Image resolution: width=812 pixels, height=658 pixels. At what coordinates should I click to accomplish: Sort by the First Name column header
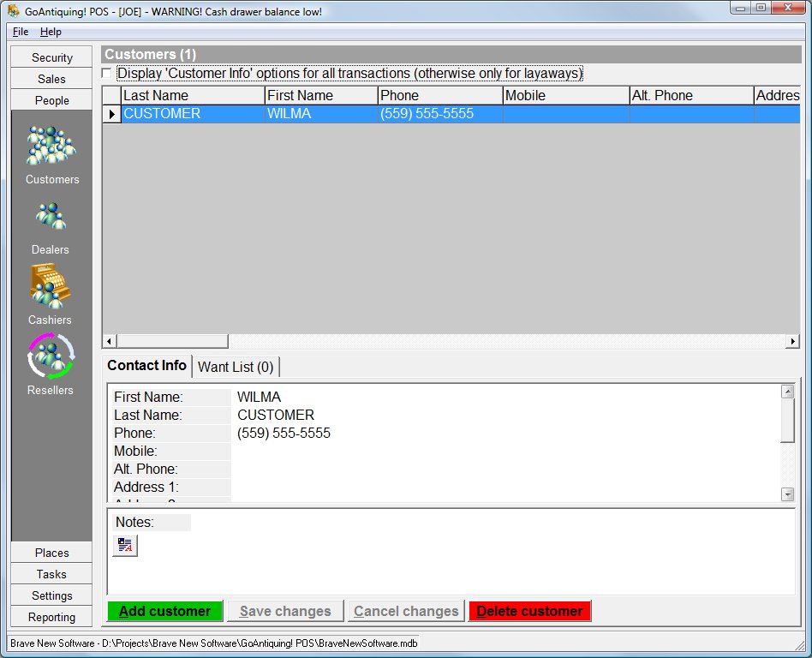(321, 95)
